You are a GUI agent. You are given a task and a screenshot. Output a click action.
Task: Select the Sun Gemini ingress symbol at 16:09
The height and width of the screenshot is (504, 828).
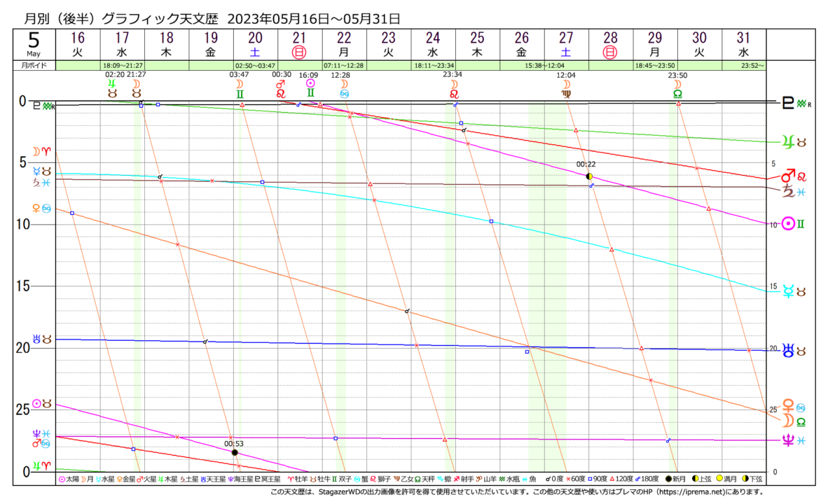[310, 87]
